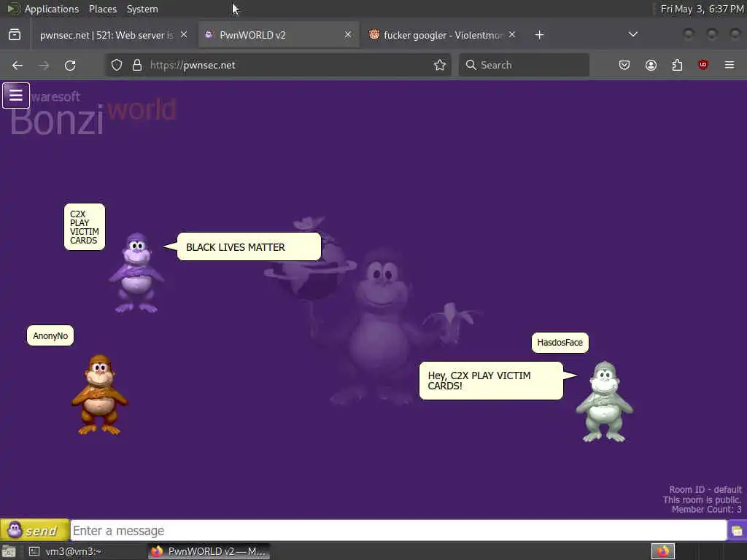The width and height of the screenshot is (747, 560).
Task: Click the purple Bonzi character
Action: point(136,273)
